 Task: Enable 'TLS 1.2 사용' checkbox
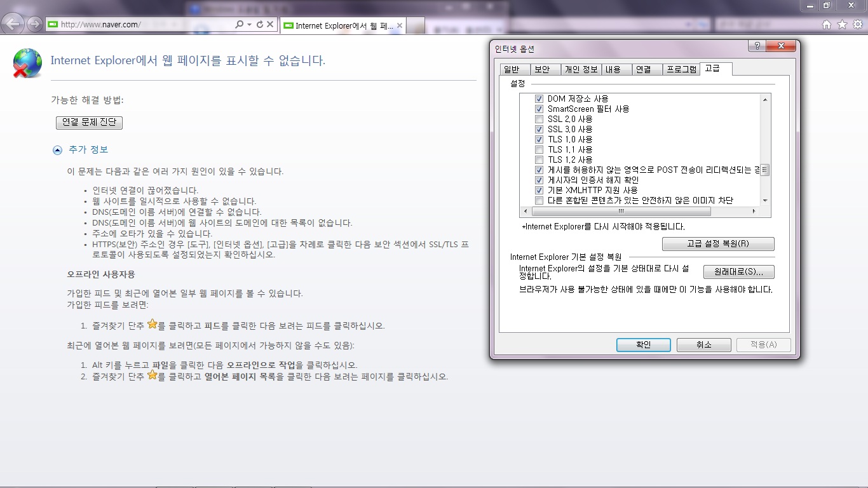(539, 160)
